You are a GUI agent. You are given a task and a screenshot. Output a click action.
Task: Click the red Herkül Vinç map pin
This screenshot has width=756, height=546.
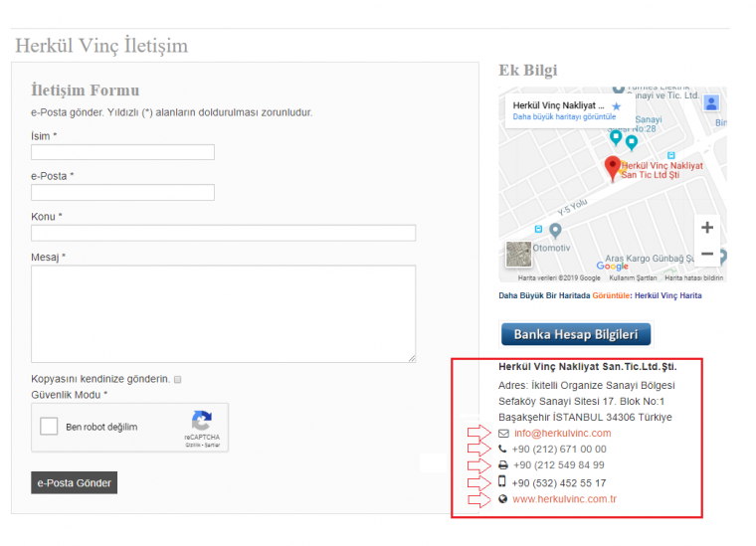613,169
